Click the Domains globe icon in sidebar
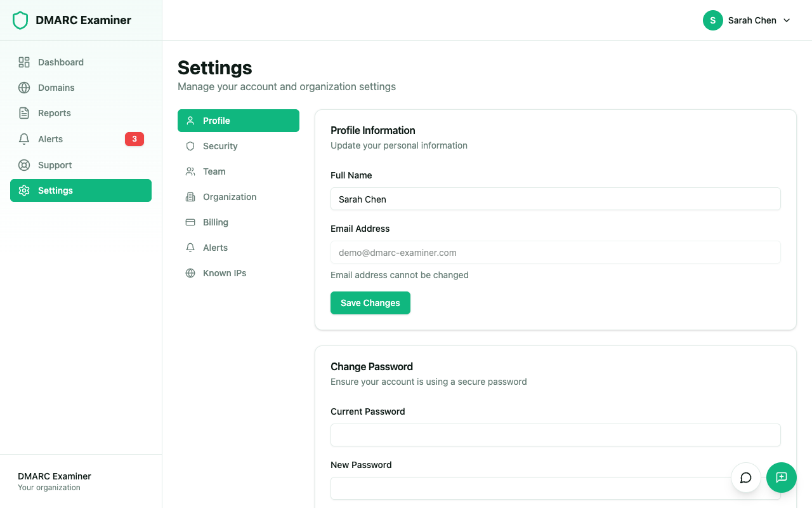 point(24,88)
